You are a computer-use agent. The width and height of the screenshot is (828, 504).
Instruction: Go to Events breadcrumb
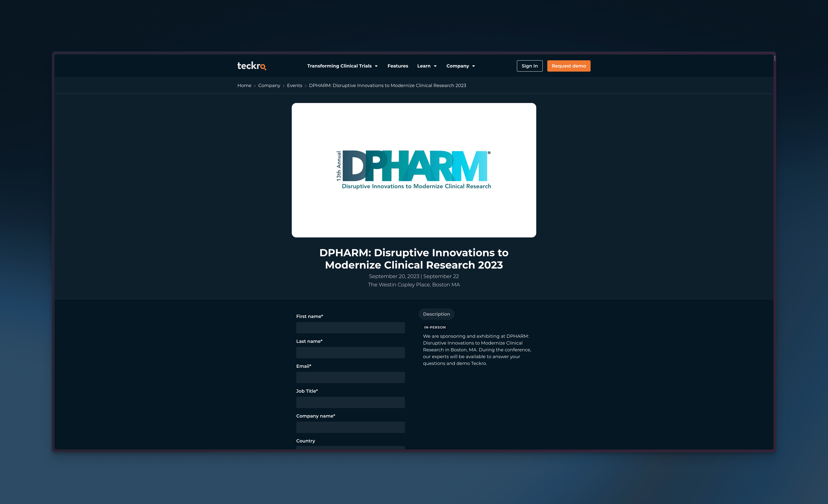[x=294, y=85]
